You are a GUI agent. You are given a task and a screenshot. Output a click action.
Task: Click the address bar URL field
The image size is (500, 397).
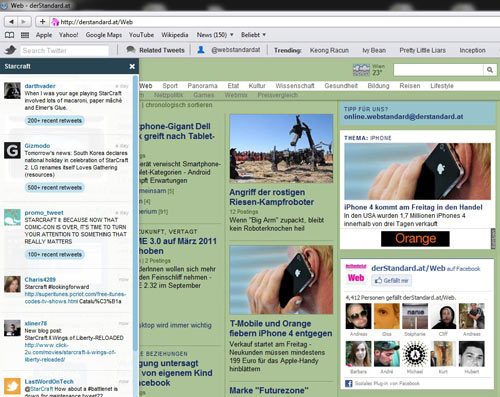275,22
